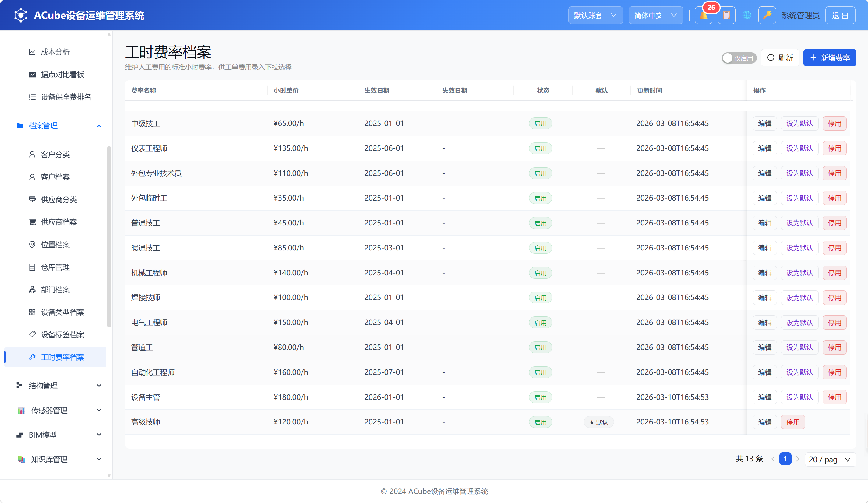Open the 20 / page size dropdown
The width and height of the screenshot is (868, 503).
(x=830, y=459)
